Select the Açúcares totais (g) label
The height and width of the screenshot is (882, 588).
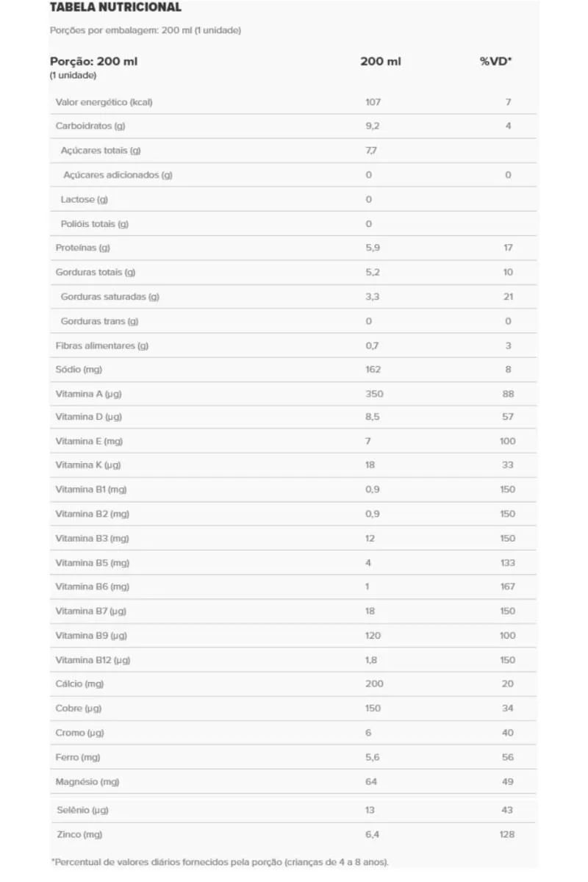point(101,151)
